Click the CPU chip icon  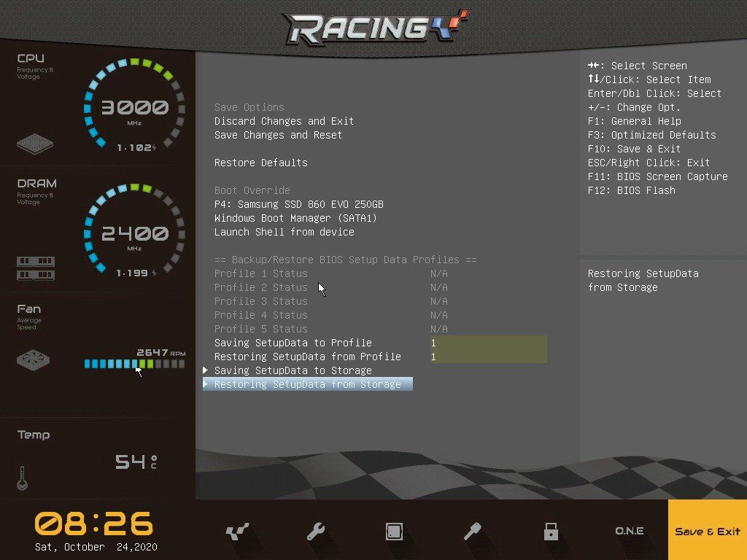(x=35, y=143)
